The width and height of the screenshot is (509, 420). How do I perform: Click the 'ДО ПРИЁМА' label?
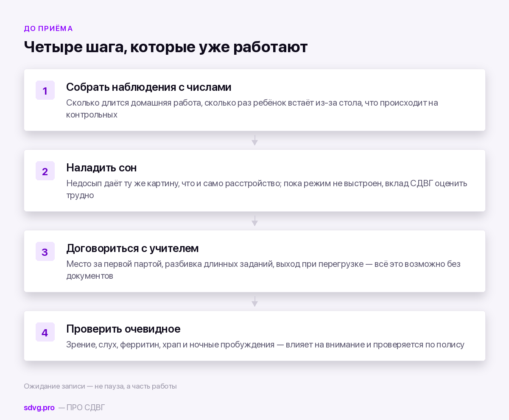tap(48, 28)
